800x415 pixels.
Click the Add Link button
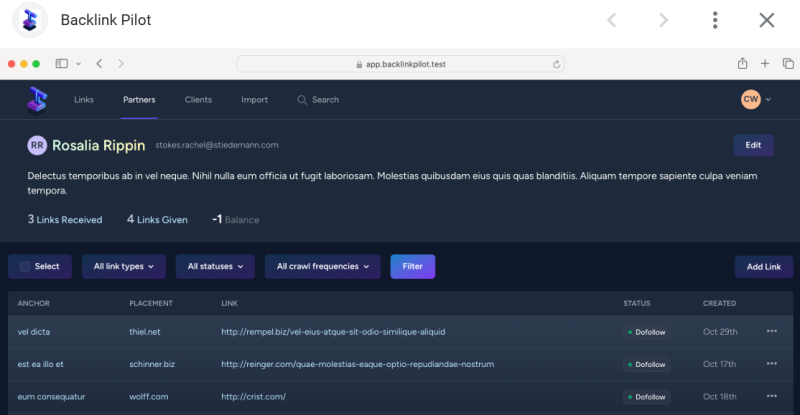[764, 267]
